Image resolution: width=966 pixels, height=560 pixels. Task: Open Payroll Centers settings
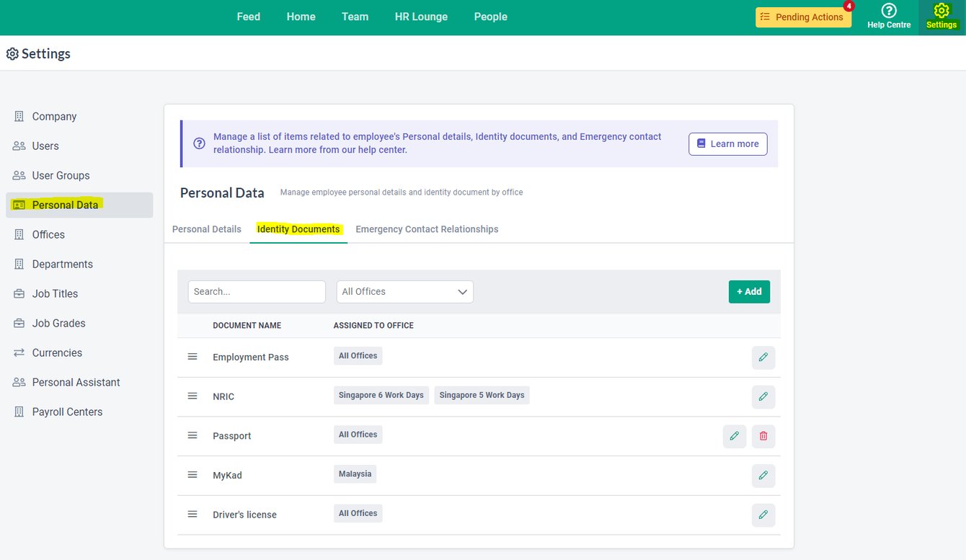tap(66, 412)
